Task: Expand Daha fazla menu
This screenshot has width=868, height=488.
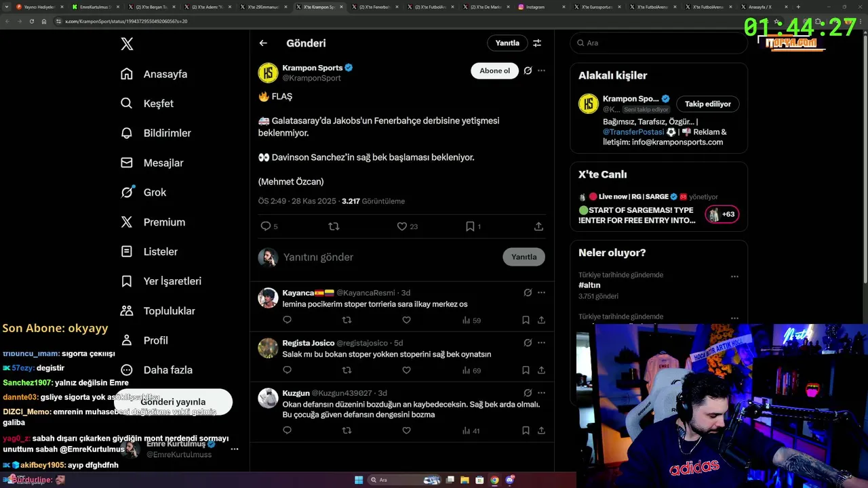Action: [x=157, y=370]
